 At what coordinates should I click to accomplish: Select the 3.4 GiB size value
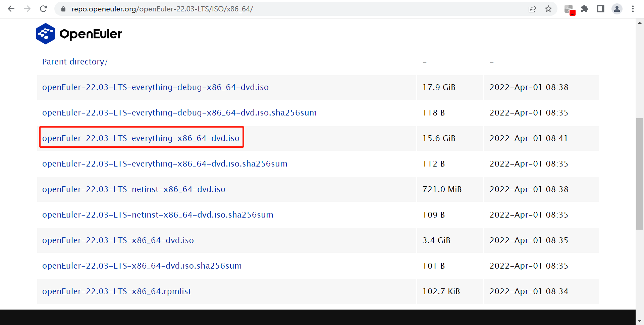(436, 240)
